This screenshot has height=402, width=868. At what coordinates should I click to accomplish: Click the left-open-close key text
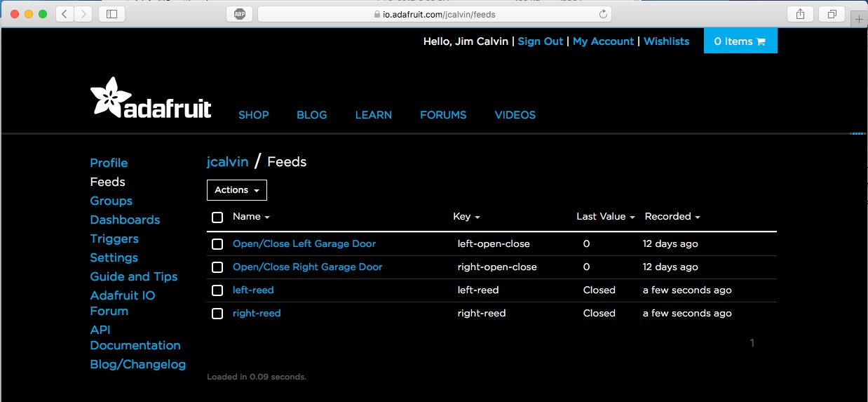pyautogui.click(x=494, y=243)
